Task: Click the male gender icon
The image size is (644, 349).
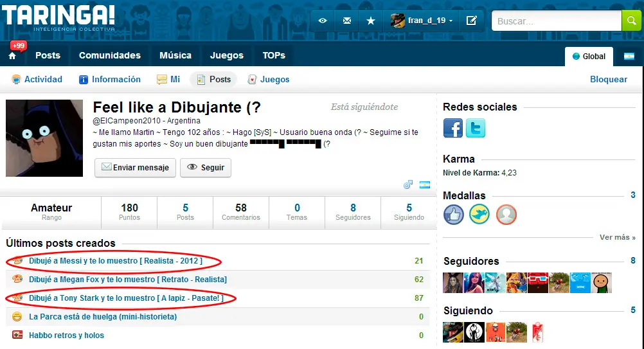Action: point(408,184)
